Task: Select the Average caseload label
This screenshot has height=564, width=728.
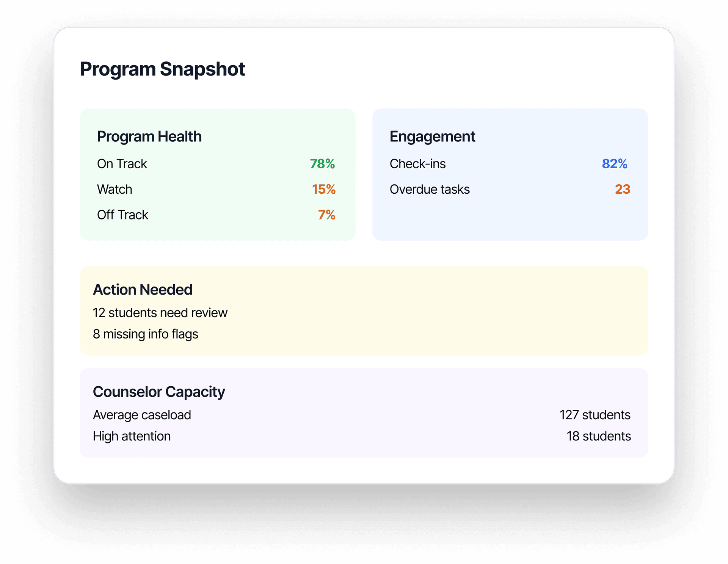Action: [142, 415]
